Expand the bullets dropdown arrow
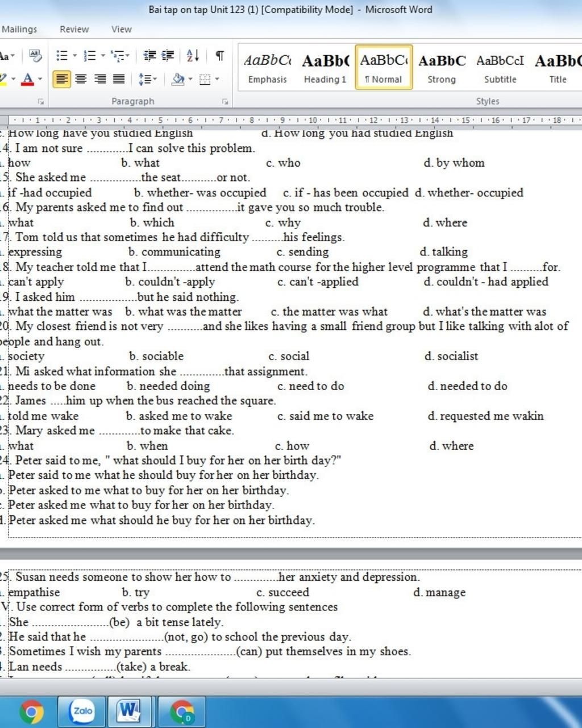This screenshot has height=728, width=582. coord(74,55)
